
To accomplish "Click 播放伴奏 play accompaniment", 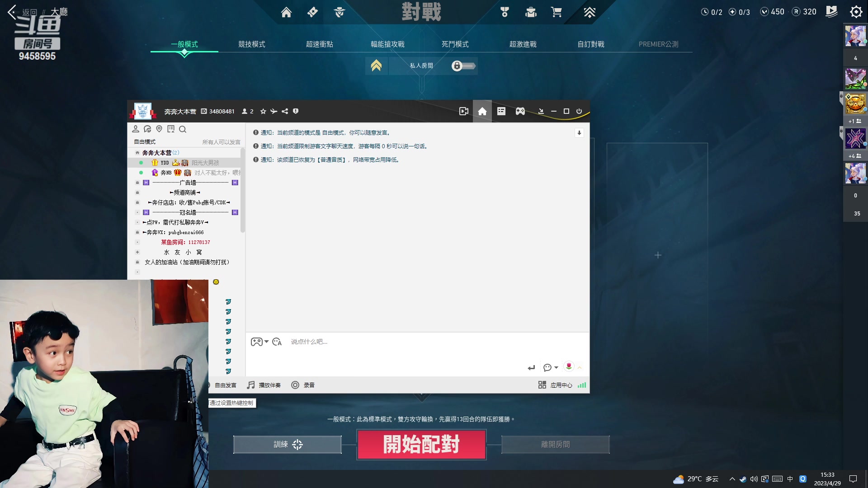I will tap(264, 385).
